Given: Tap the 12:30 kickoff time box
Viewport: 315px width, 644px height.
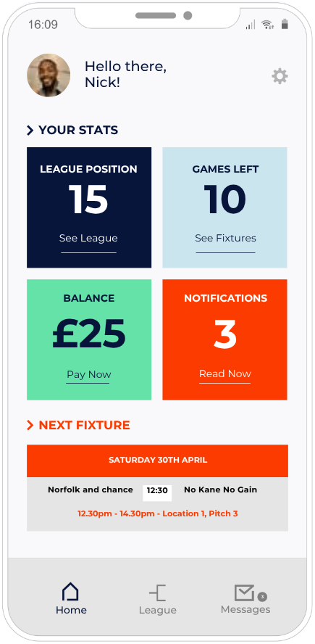Looking at the screenshot, I should pyautogui.click(x=157, y=491).
